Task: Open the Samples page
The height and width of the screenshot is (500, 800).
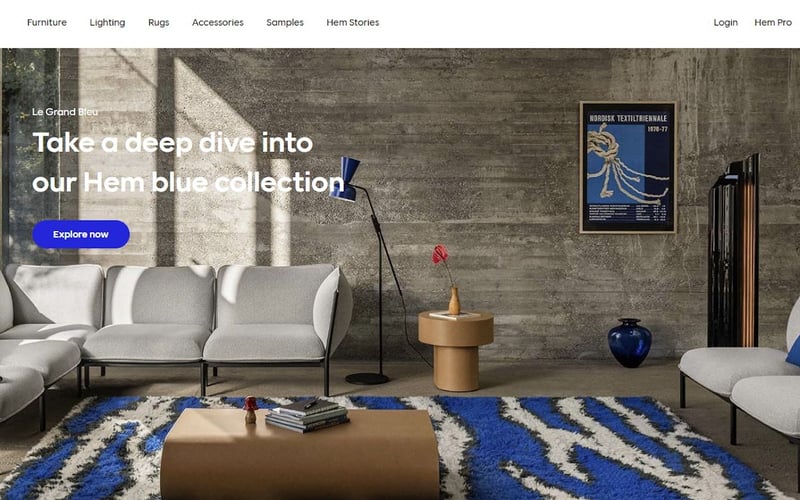Action: click(x=285, y=22)
